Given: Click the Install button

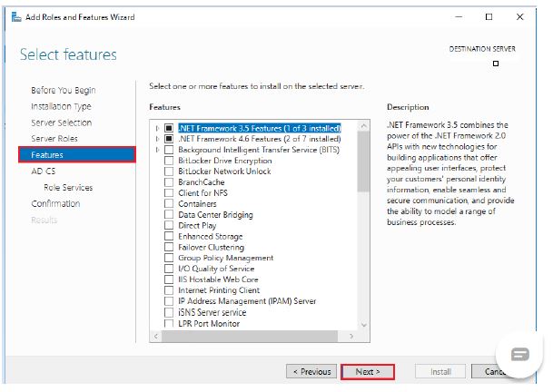Looking at the screenshot, I should [440, 371].
